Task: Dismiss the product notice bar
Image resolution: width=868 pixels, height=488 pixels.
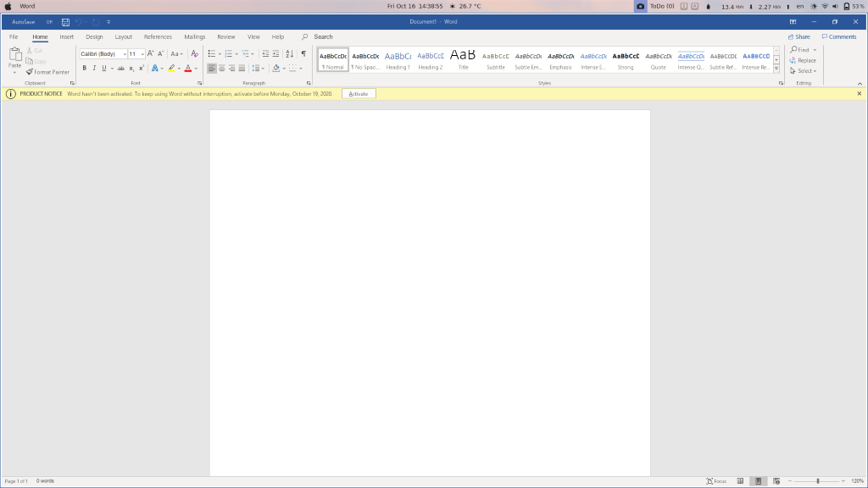Action: [860, 93]
